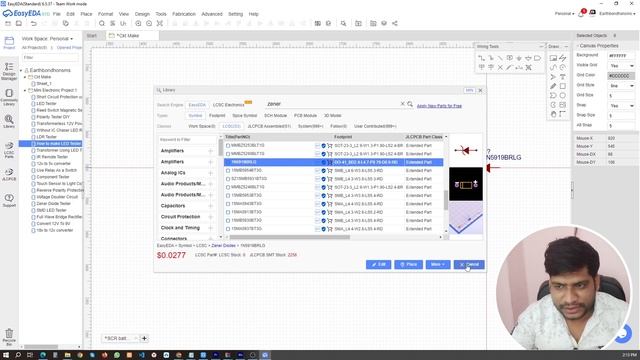This screenshot has width=640, height=360.
Task: Select the No Connect flag tool
Action: pyautogui.click(x=500, y=67)
